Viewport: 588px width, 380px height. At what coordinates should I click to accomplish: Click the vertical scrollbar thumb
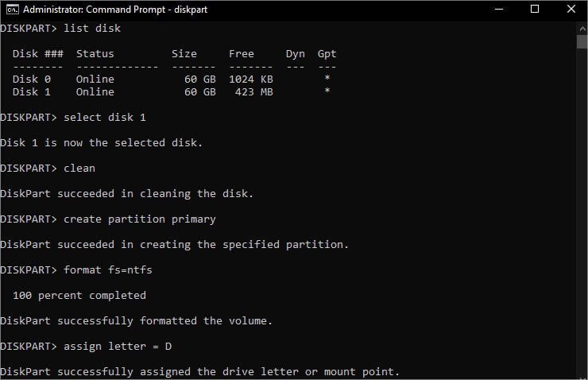click(582, 41)
